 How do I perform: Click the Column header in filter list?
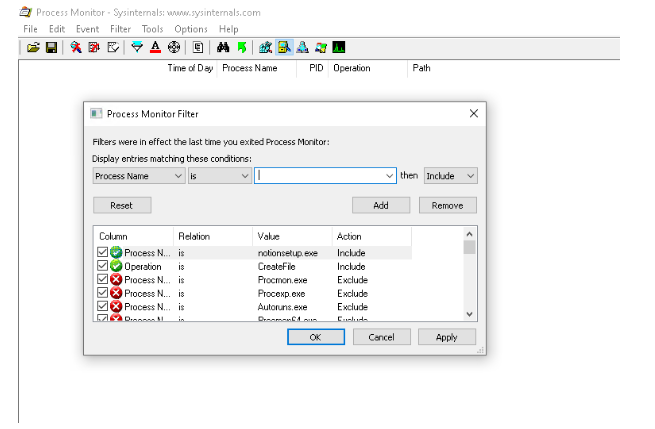click(133, 236)
